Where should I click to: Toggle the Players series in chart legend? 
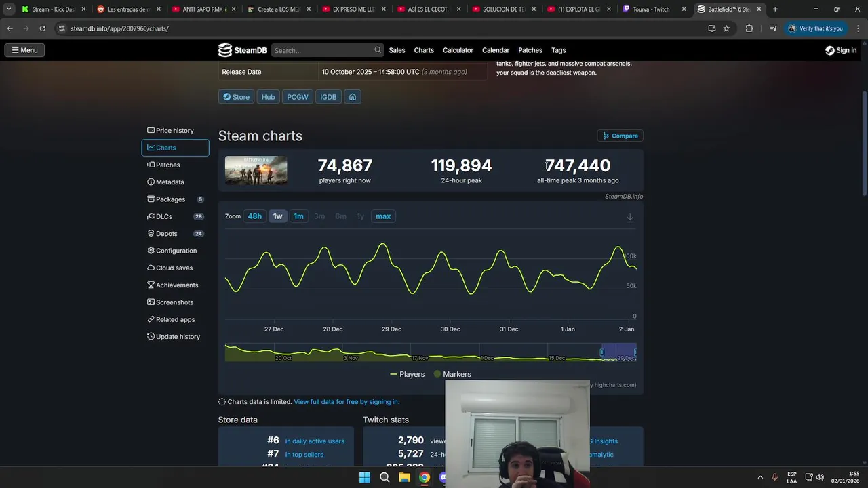[408, 374]
